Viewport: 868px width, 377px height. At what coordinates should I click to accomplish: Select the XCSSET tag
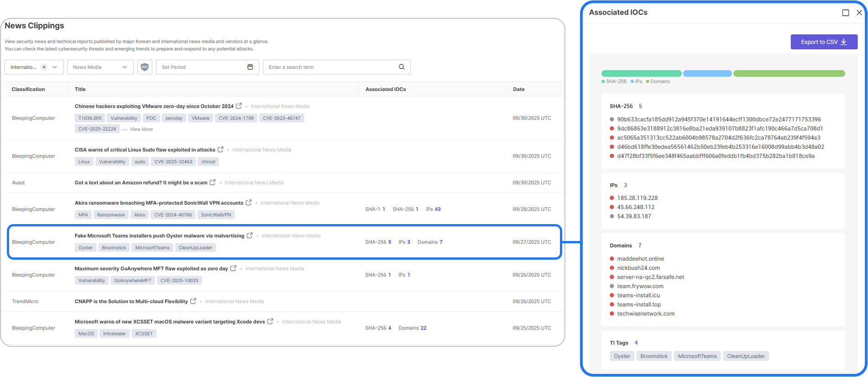click(144, 334)
